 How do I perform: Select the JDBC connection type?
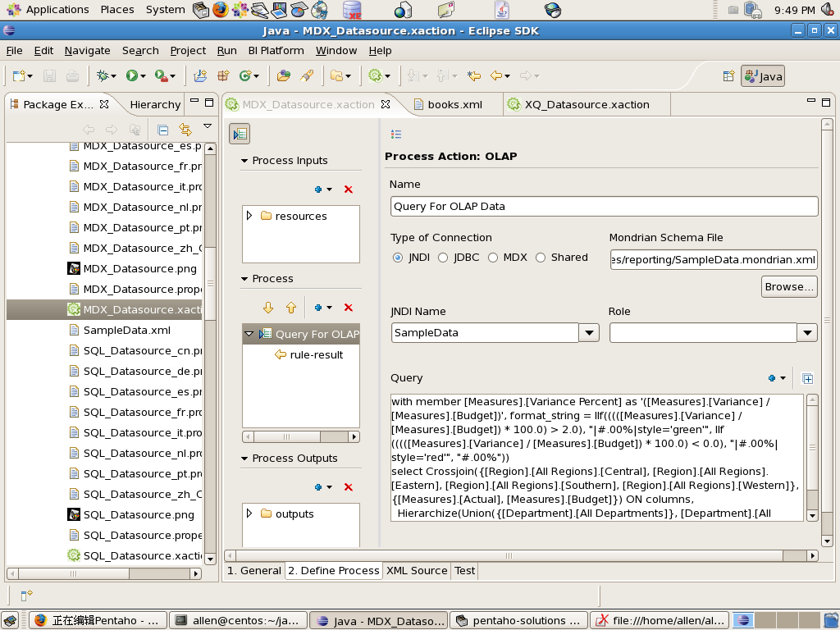(443, 258)
